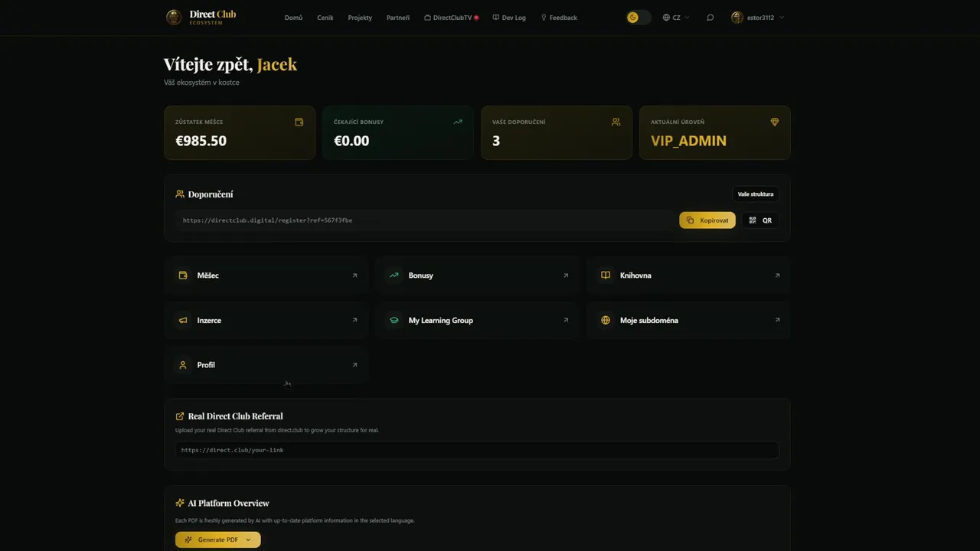Click the Knihovna book icon
980x551 pixels.
[606, 275]
